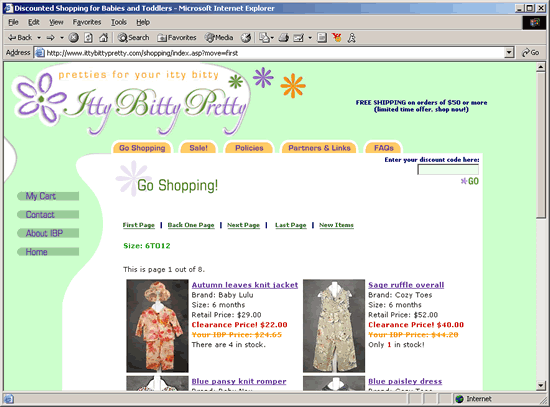Click the vertical scrollbar down arrow
This screenshot has width=550, height=407.
coord(541,386)
